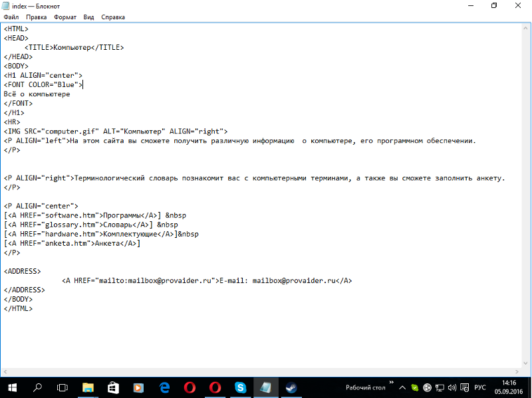Launch File Explorer from the taskbar
Viewport: 532px width, 398px height.
(x=88, y=387)
